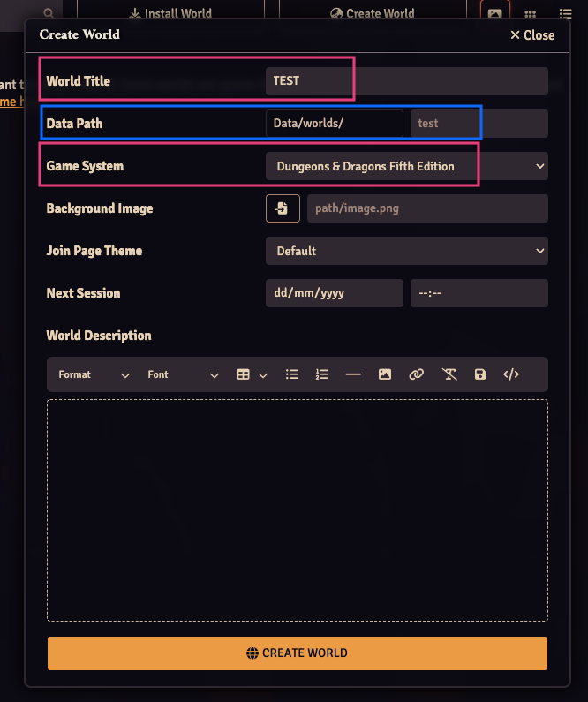The height and width of the screenshot is (702, 588).
Task: Open the Game System dropdown
Action: [x=406, y=166]
